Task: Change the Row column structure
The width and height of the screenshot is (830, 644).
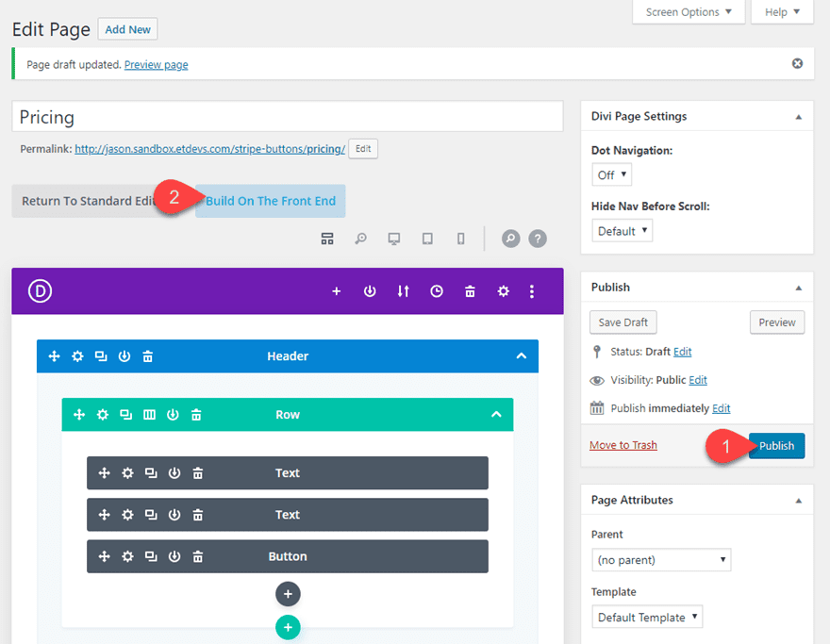Action: pyautogui.click(x=150, y=414)
